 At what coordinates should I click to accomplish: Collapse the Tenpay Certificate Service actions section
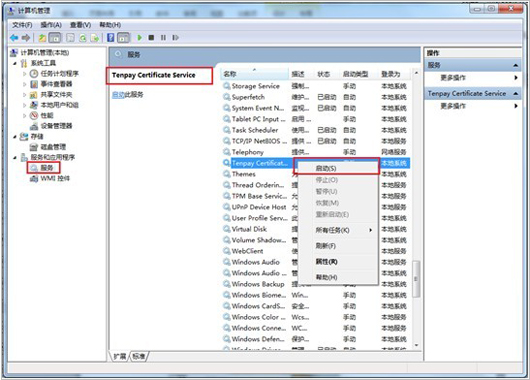click(x=515, y=94)
